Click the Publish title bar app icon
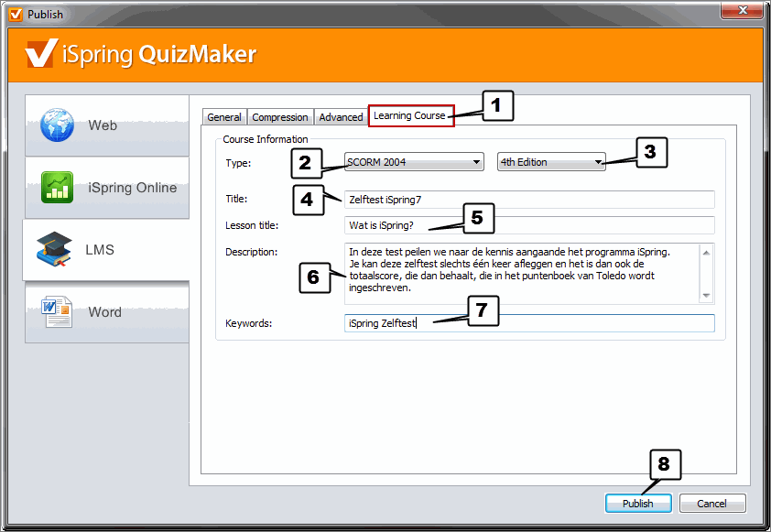Viewport: 771px width, 532px height. pos(16,15)
